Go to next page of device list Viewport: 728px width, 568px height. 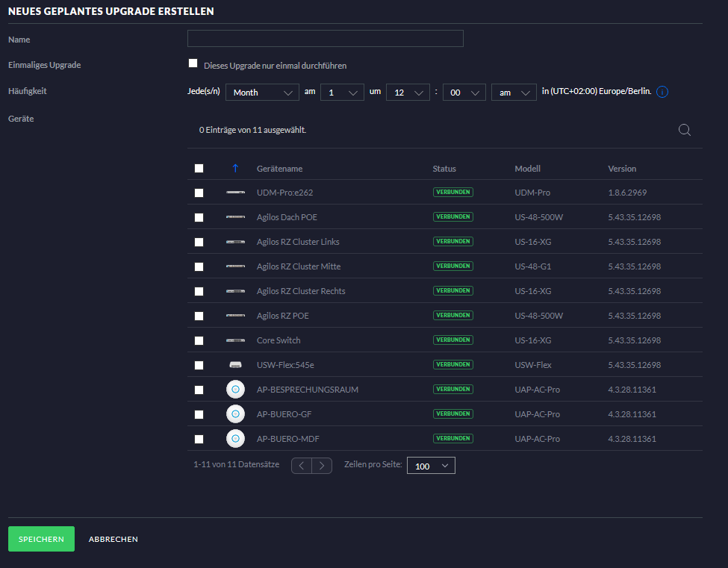click(x=322, y=466)
